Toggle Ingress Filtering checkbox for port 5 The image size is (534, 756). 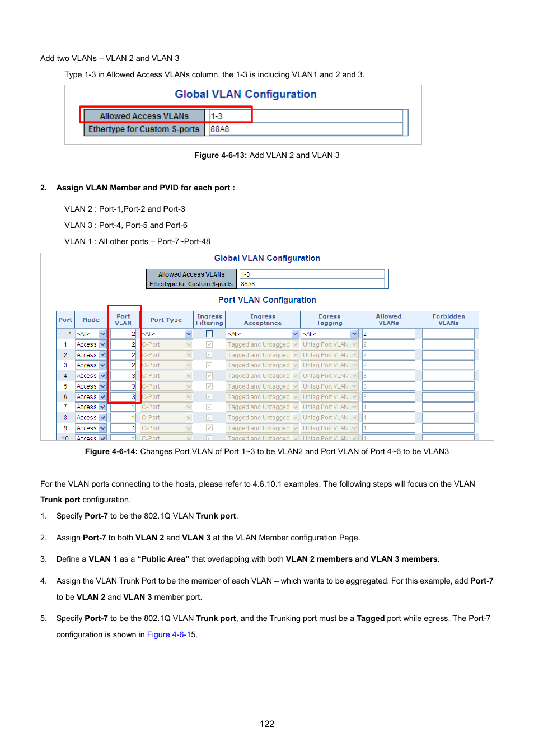click(x=209, y=386)
